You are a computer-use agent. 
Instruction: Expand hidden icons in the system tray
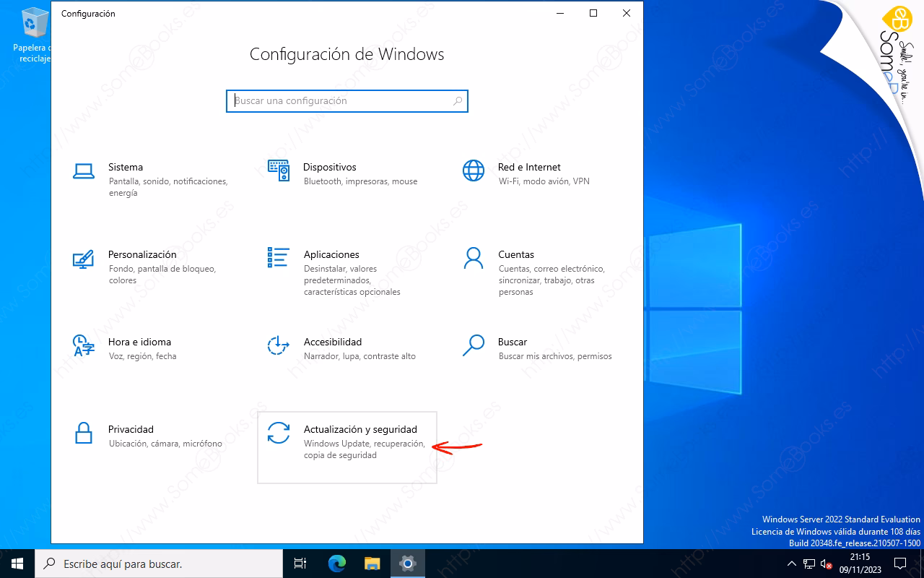pyautogui.click(x=791, y=564)
